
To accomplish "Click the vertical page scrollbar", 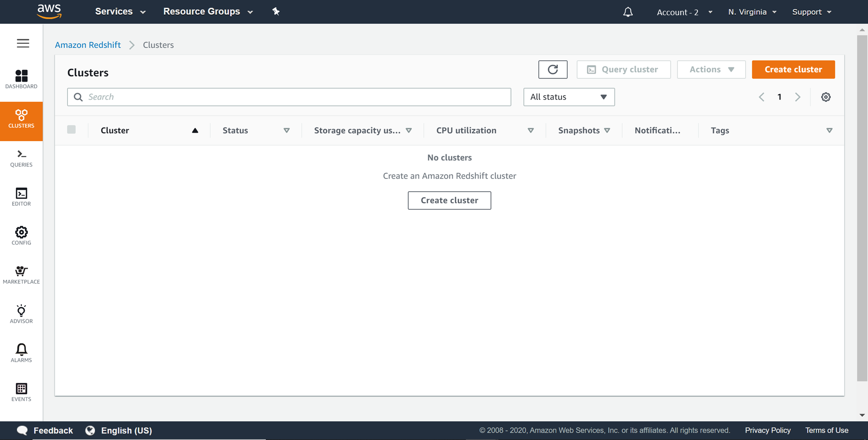I will tap(862, 208).
